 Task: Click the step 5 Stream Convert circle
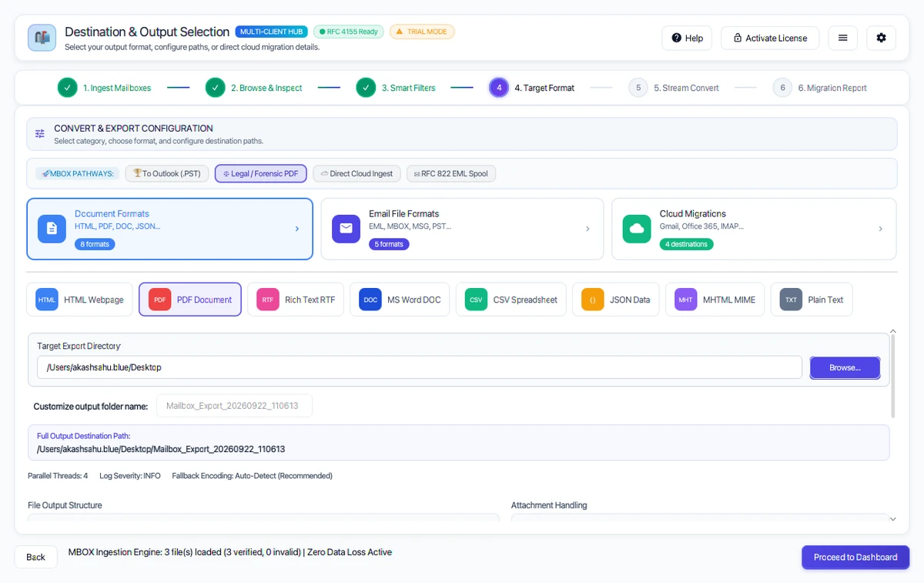coord(638,88)
